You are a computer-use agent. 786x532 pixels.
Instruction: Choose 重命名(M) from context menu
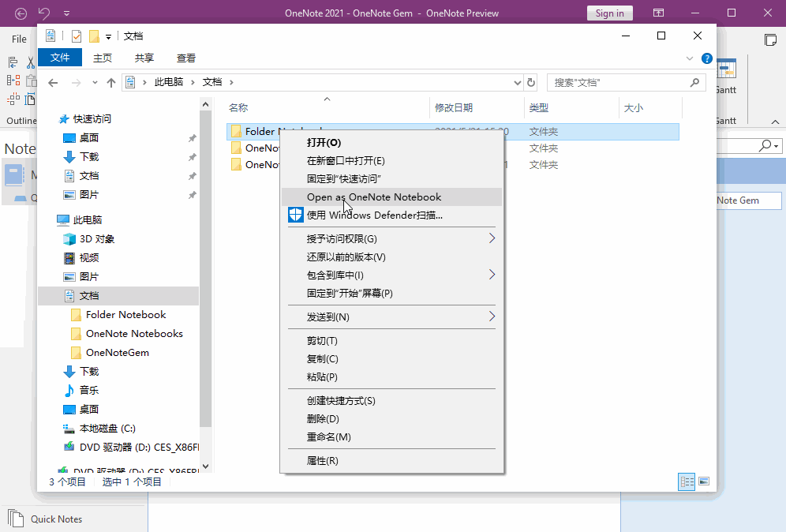(392, 436)
